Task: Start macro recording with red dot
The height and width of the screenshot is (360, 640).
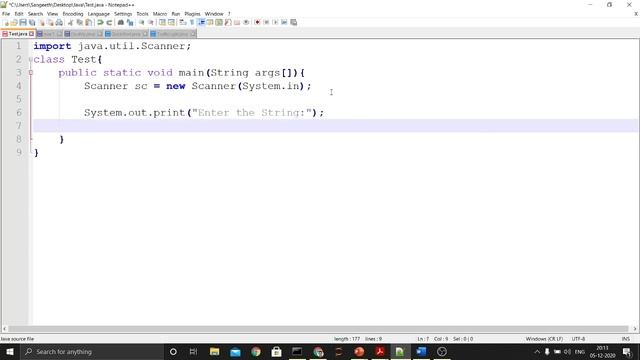Action: tap(257, 22)
